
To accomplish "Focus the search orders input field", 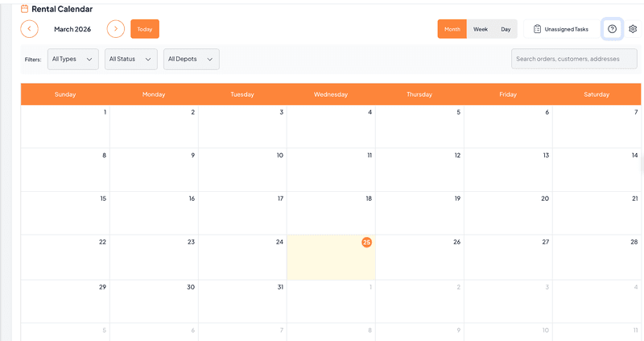I will pyautogui.click(x=574, y=59).
